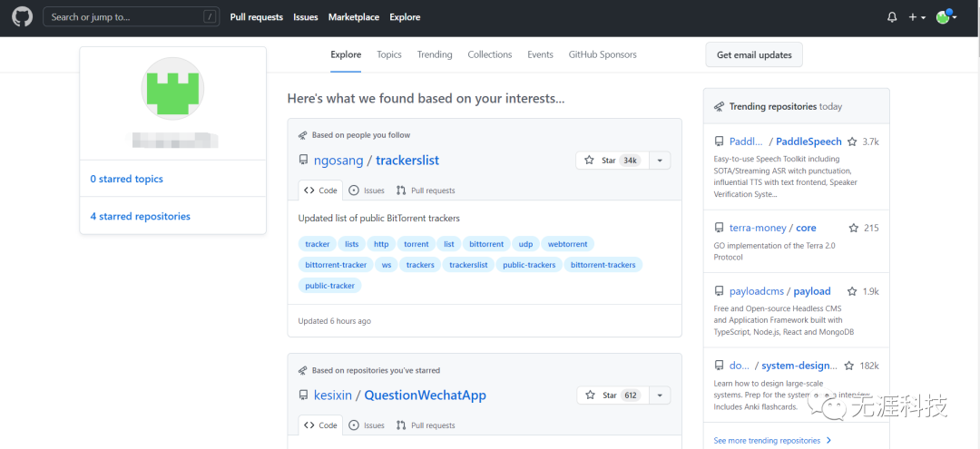The image size is (980, 449).
Task: Select Code tab on QuestionWechatApp card
Action: coord(320,425)
